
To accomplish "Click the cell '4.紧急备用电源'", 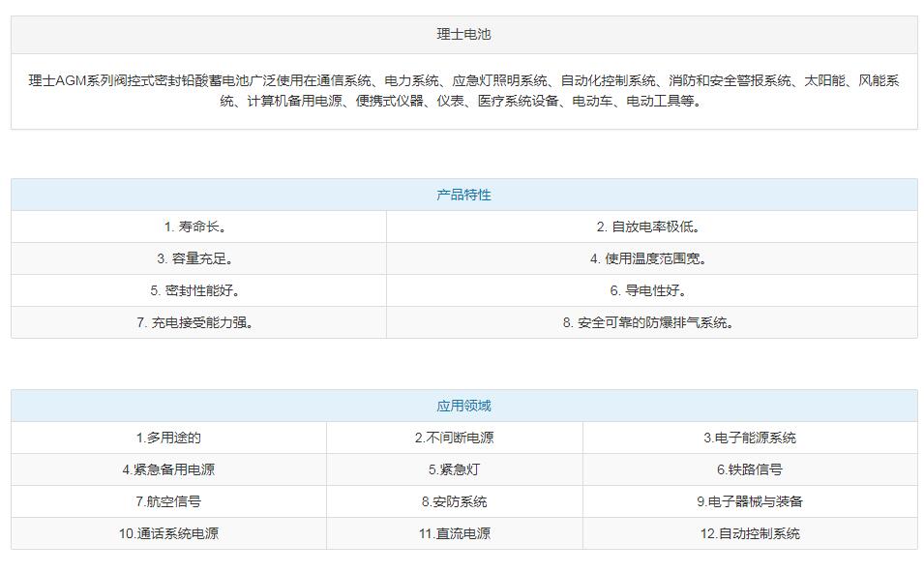I will pos(168,469).
